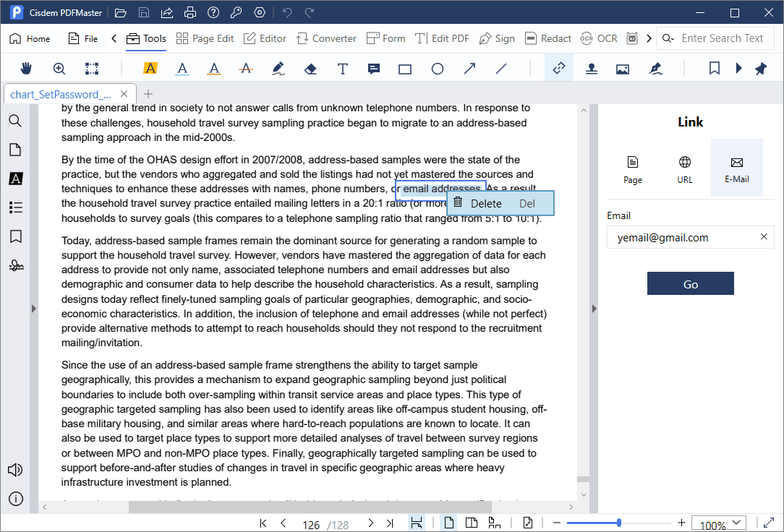Select the straight Line tool

pos(501,69)
